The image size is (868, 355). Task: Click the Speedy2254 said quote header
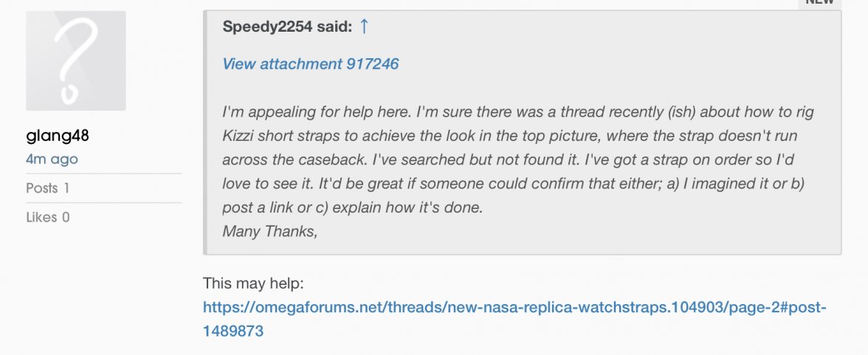287,27
